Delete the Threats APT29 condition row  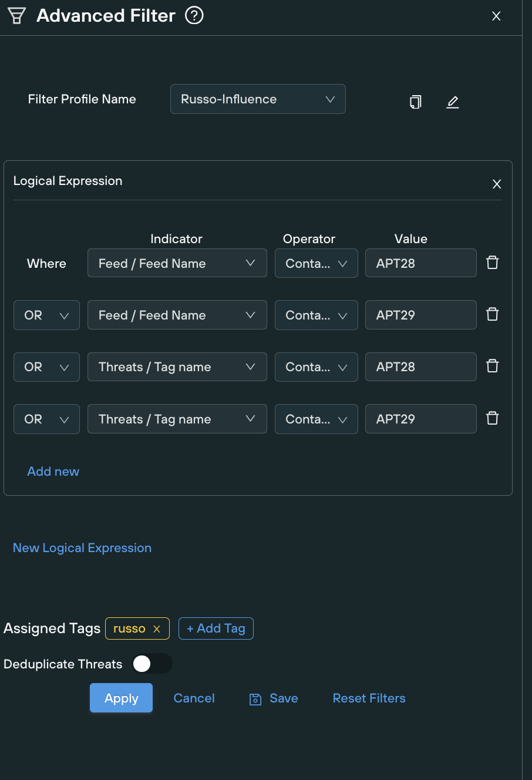click(492, 418)
